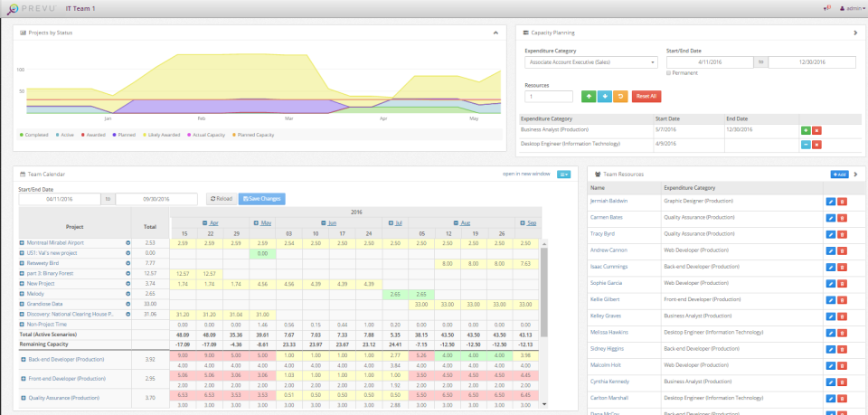The height and width of the screenshot is (415, 868).
Task: Toggle Active series in chart legend
Action: pyautogui.click(x=65, y=135)
